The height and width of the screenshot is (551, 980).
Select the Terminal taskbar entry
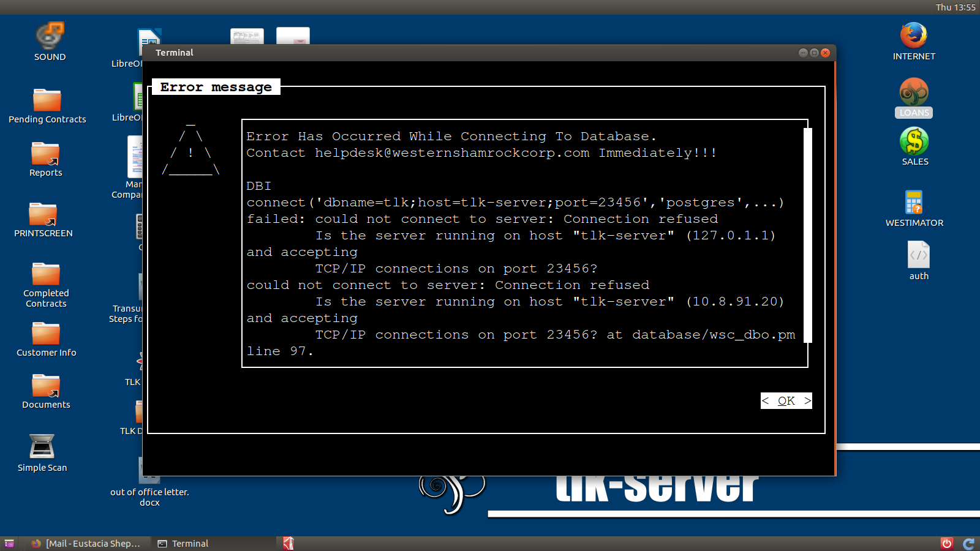click(184, 544)
